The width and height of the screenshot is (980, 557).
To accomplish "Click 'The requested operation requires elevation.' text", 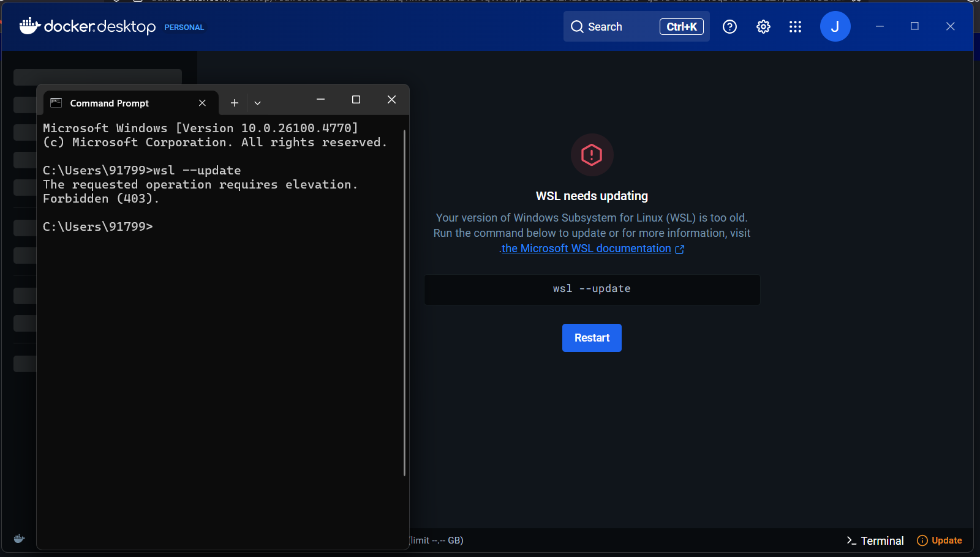I will tap(200, 184).
